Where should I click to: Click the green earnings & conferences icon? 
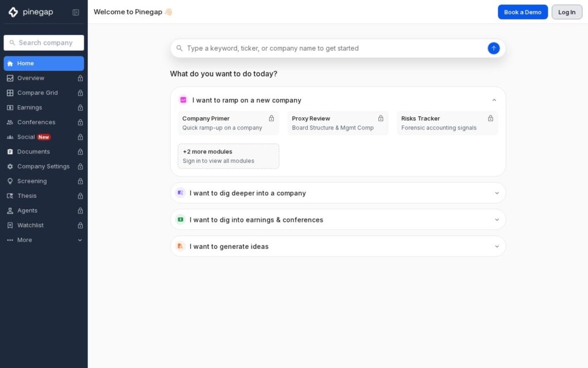coord(180,219)
